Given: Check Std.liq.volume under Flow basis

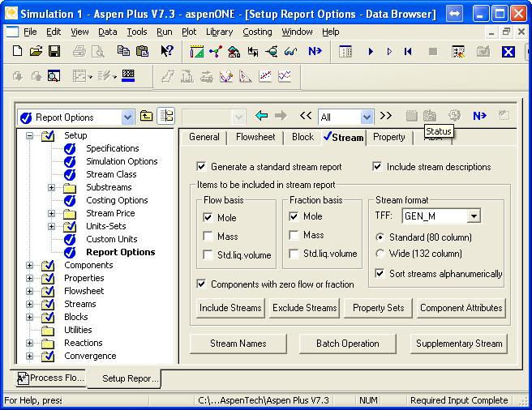Looking at the screenshot, I should coord(208,254).
